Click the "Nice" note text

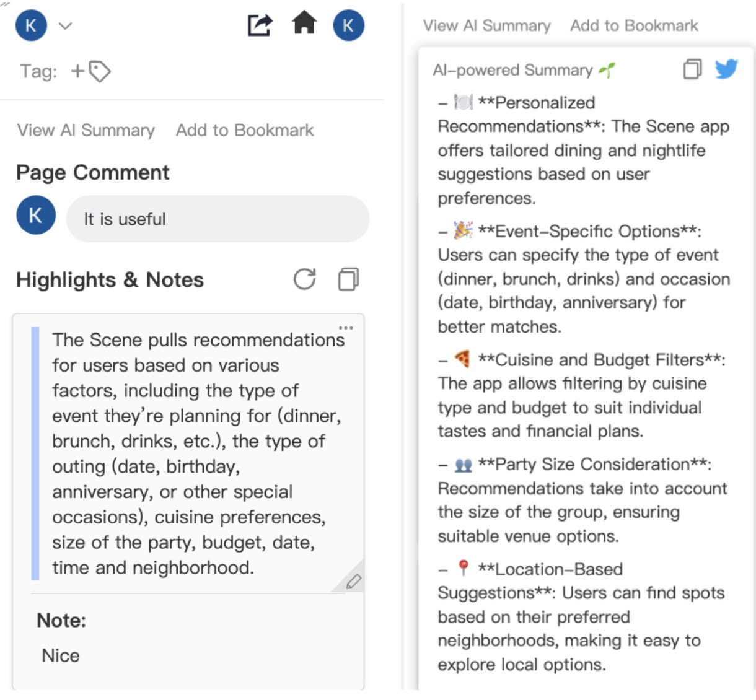(61, 655)
